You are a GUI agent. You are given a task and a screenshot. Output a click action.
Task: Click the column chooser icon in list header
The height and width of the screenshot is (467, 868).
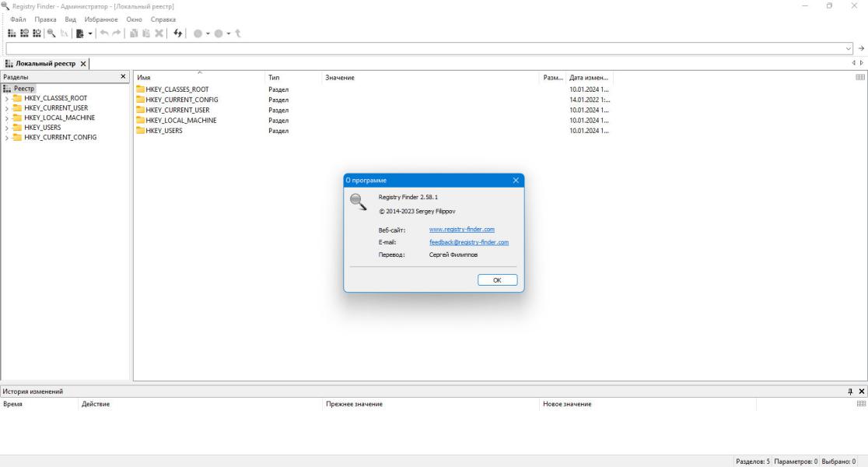point(859,77)
